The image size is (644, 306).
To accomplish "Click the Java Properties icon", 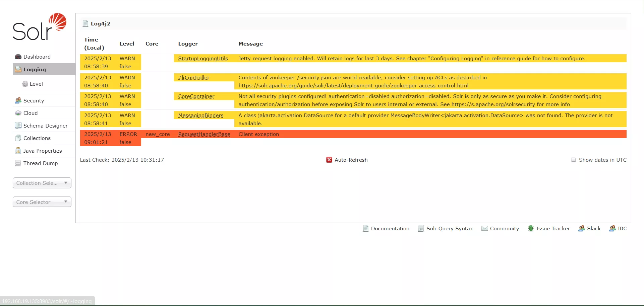I will click(x=18, y=151).
